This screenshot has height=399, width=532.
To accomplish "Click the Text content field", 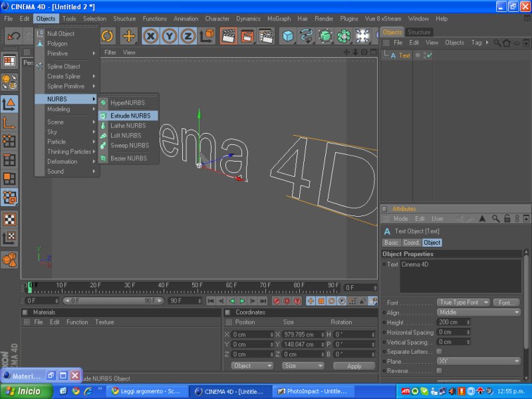I will (x=460, y=276).
